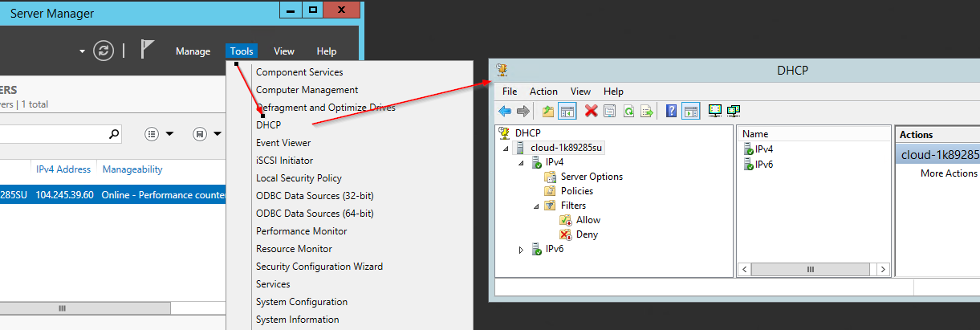The image size is (980, 330).
Task: Select the Deny filter node
Action: click(x=587, y=234)
